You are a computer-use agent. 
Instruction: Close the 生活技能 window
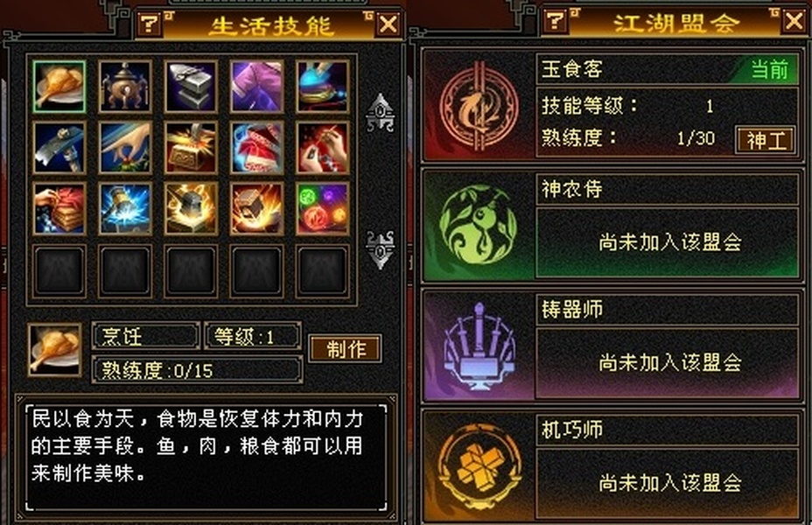tap(388, 24)
